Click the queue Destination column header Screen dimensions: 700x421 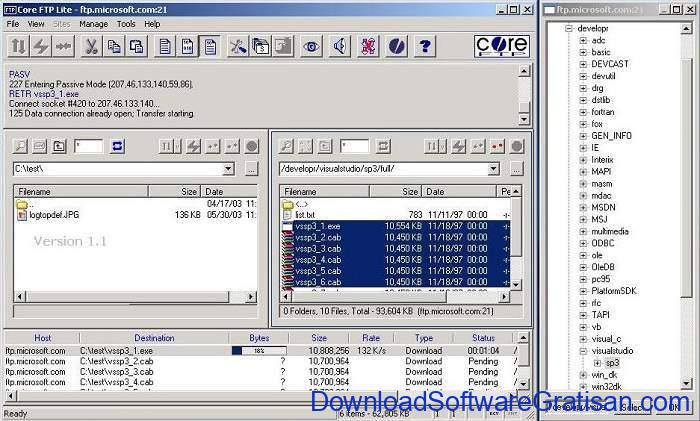click(154, 338)
